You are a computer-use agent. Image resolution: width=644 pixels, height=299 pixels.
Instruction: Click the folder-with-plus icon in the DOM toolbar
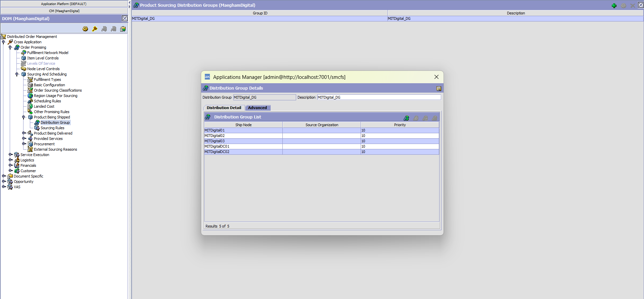(x=123, y=29)
